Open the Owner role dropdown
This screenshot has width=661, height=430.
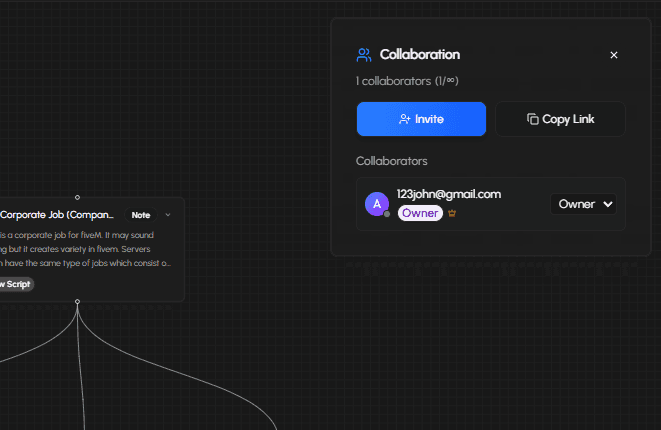point(584,204)
